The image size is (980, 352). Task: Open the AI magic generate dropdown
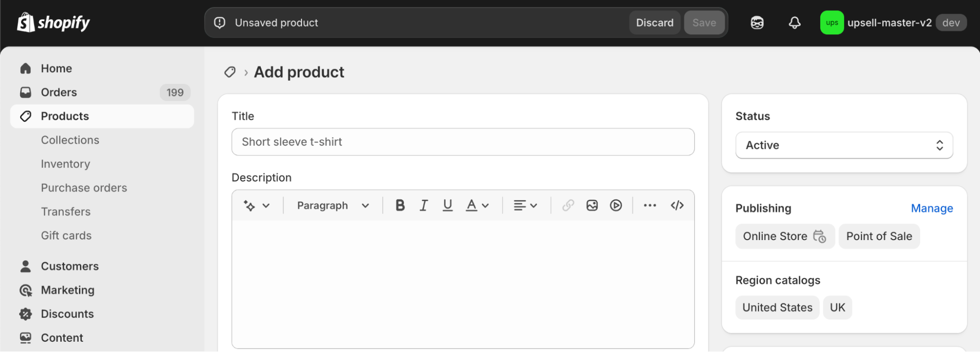(256, 205)
